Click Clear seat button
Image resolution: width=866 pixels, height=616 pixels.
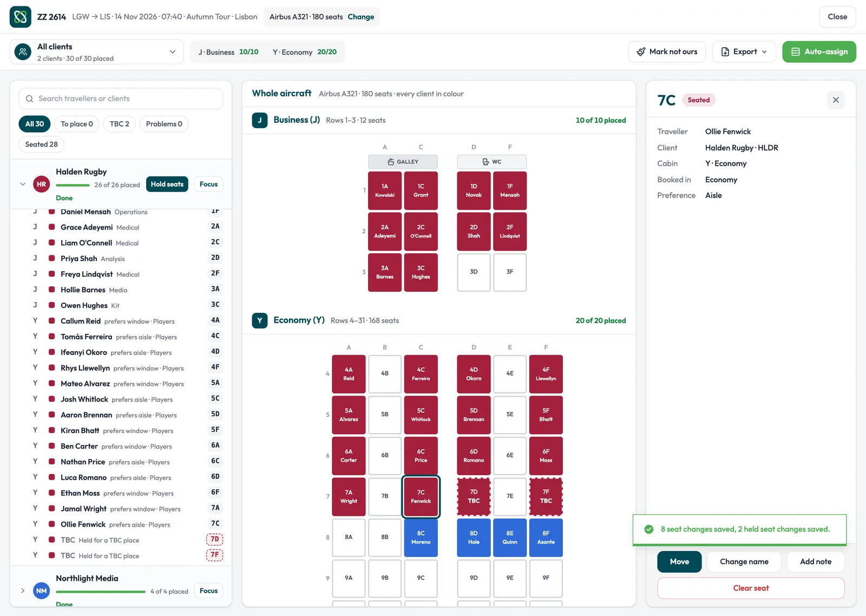click(751, 588)
